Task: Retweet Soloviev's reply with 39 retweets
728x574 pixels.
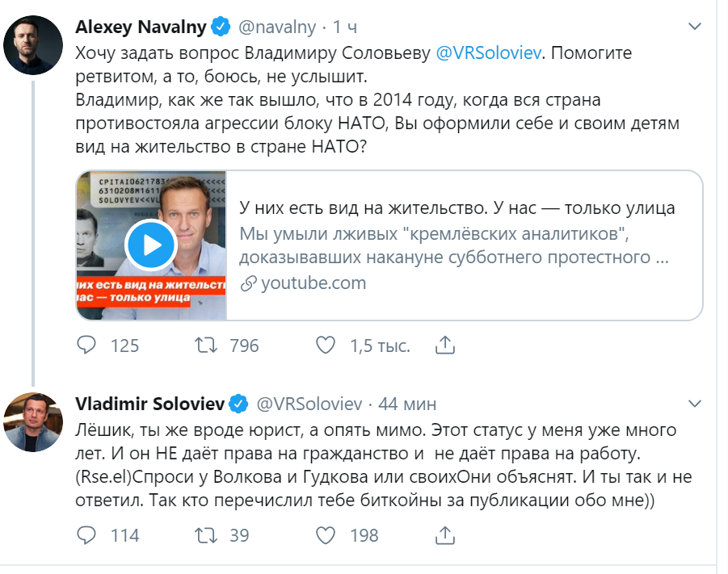Action: pos(207,534)
